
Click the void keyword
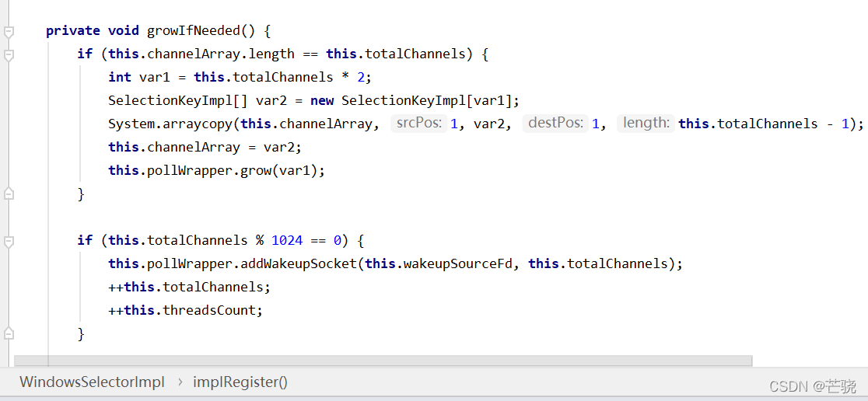tap(124, 31)
